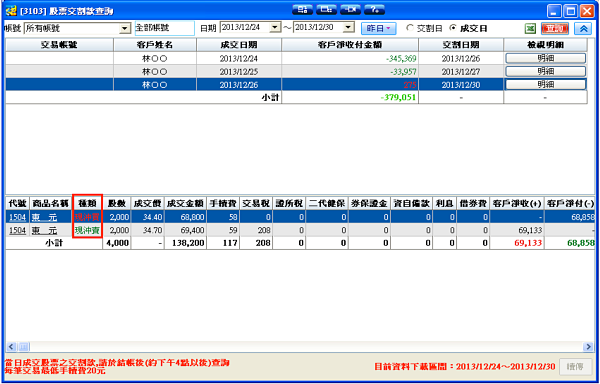Click the 交易帳號 column header
600x384 pixels.
(60, 45)
